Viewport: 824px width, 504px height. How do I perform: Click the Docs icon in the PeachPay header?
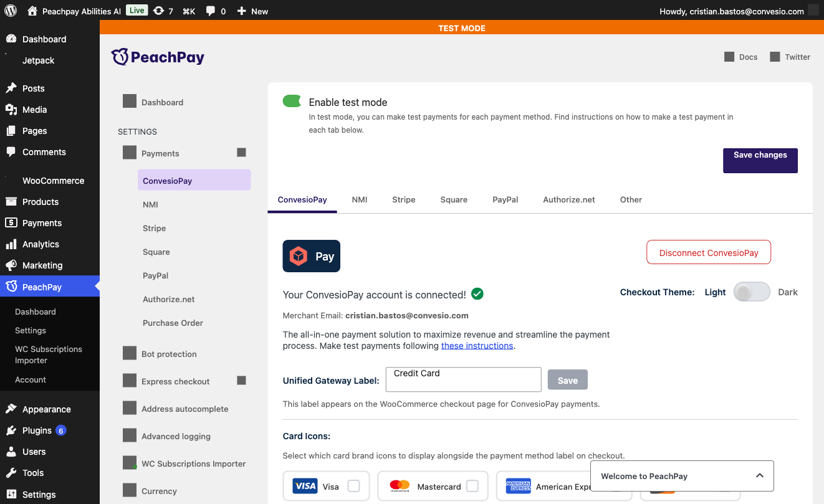(729, 57)
